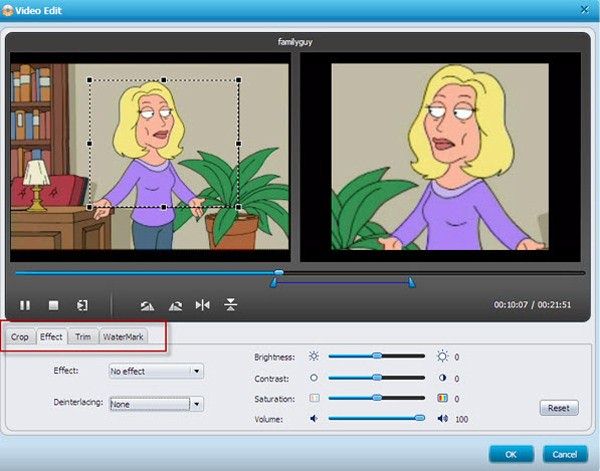Click the Video Edit app icon in title bar
This screenshot has width=600, height=471.
coord(7,10)
